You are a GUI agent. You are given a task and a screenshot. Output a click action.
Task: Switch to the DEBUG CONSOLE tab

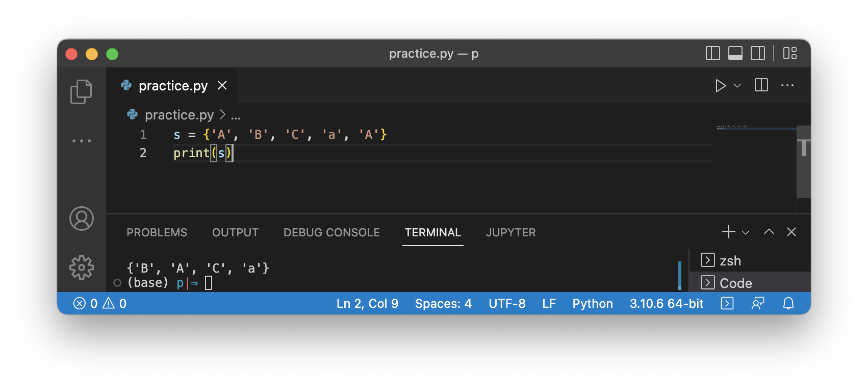[331, 232]
